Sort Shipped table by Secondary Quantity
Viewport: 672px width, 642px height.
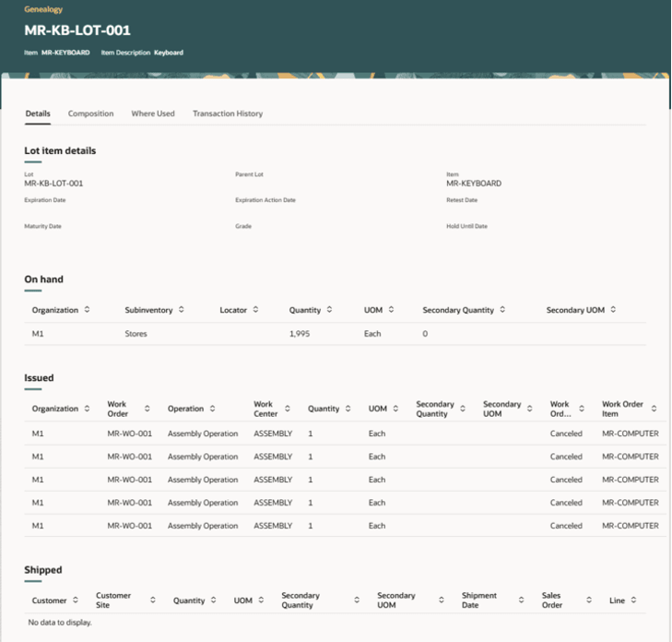click(x=357, y=600)
